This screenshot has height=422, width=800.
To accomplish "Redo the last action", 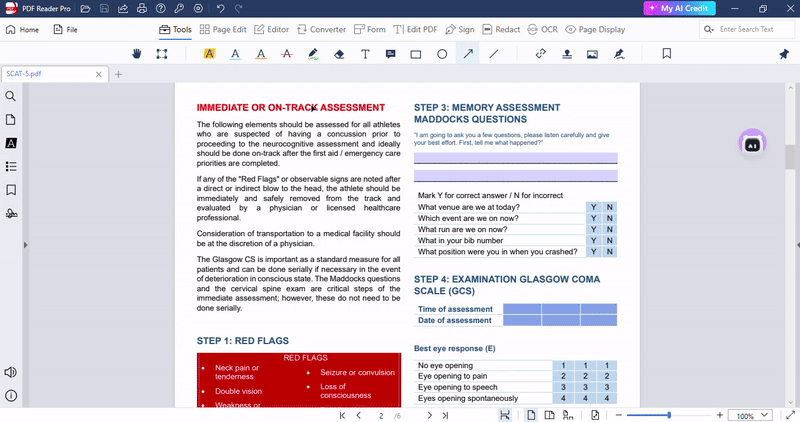I will pos(238,9).
